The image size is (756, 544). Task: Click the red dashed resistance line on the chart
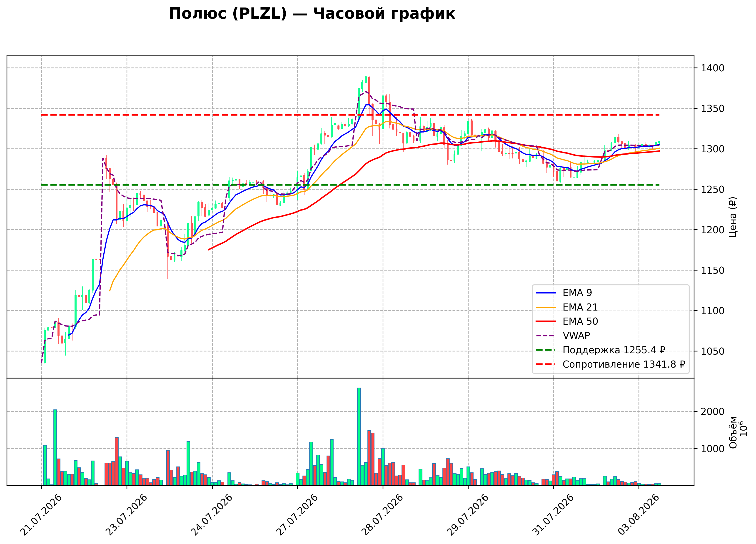350,115
